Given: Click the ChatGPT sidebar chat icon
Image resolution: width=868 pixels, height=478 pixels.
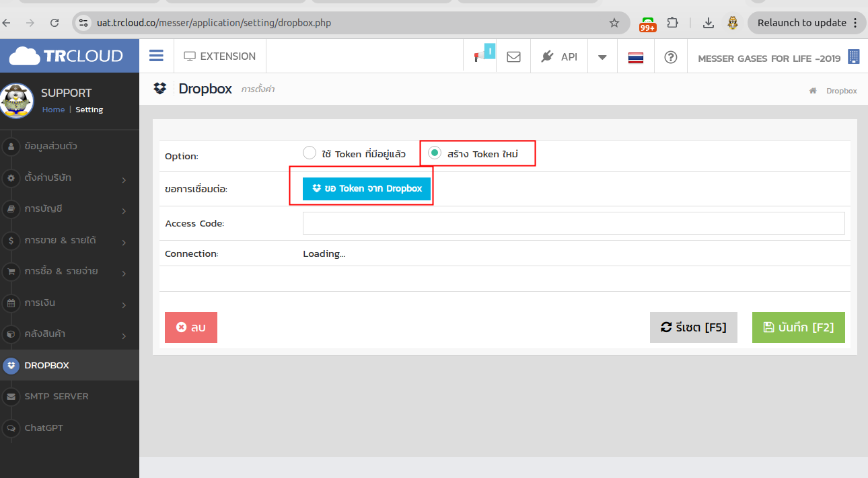Looking at the screenshot, I should pos(11,428).
